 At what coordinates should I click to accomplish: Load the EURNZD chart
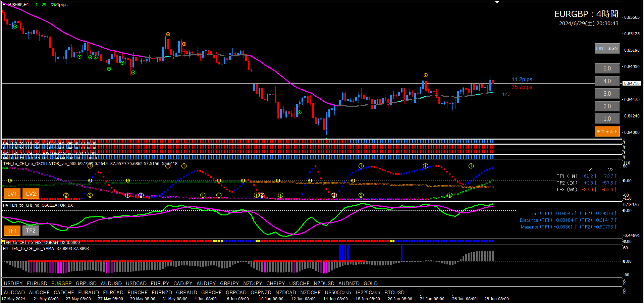(x=162, y=293)
